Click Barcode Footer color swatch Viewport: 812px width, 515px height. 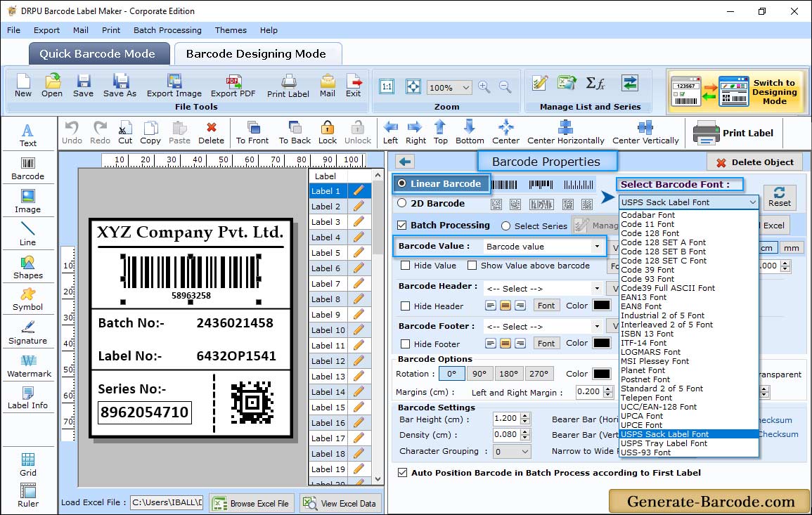(601, 343)
